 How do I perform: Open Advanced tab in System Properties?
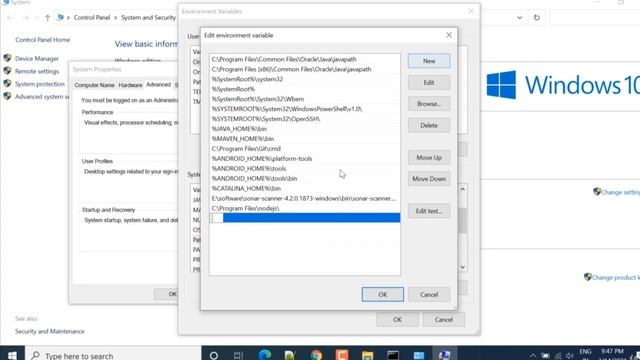pos(158,84)
